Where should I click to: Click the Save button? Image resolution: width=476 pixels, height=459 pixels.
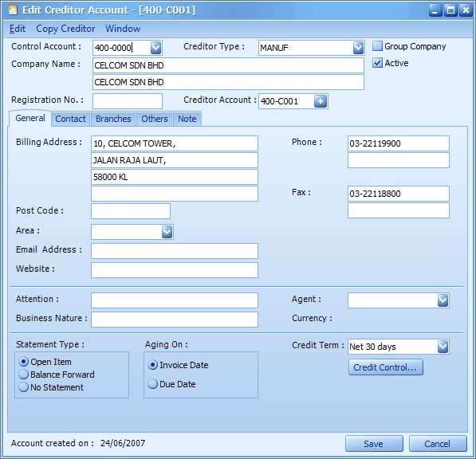click(x=374, y=444)
